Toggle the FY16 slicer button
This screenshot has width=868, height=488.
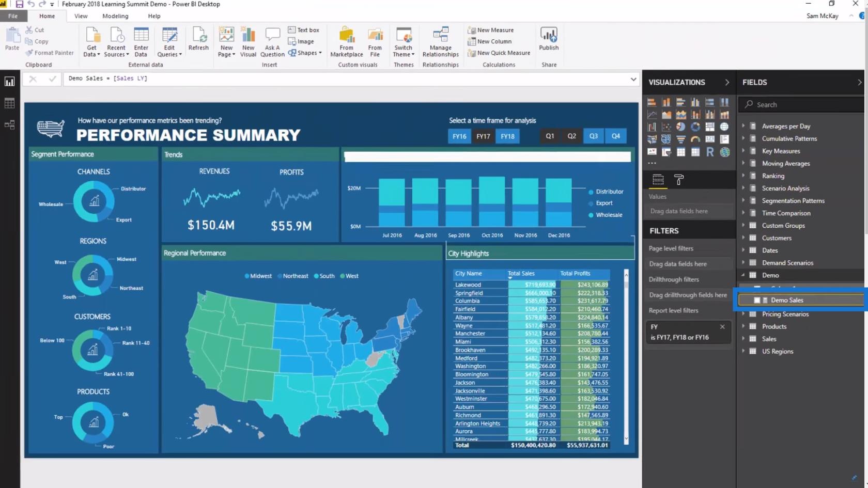pyautogui.click(x=459, y=136)
